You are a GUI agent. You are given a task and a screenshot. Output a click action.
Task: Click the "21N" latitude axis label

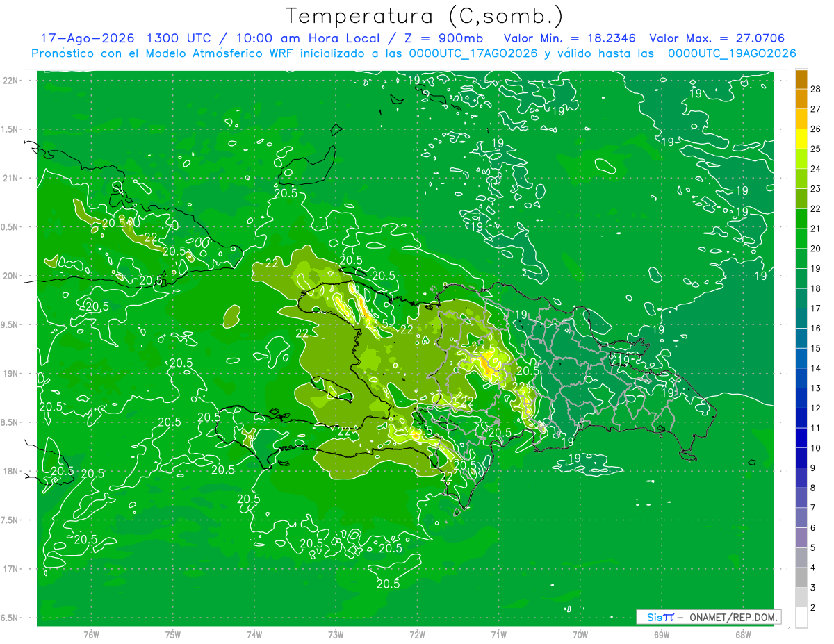[x=11, y=178]
